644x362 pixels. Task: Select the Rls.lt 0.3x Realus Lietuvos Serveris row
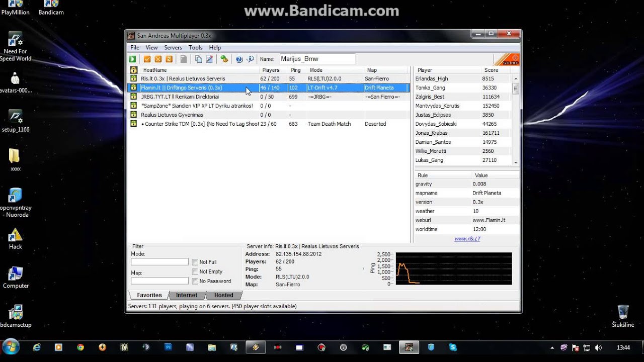pos(270,79)
